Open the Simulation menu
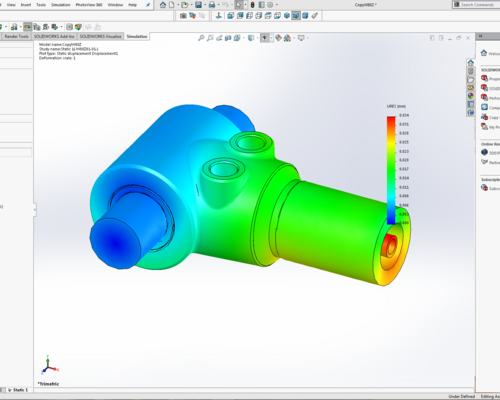This screenshot has width=500, height=400. point(60,5)
